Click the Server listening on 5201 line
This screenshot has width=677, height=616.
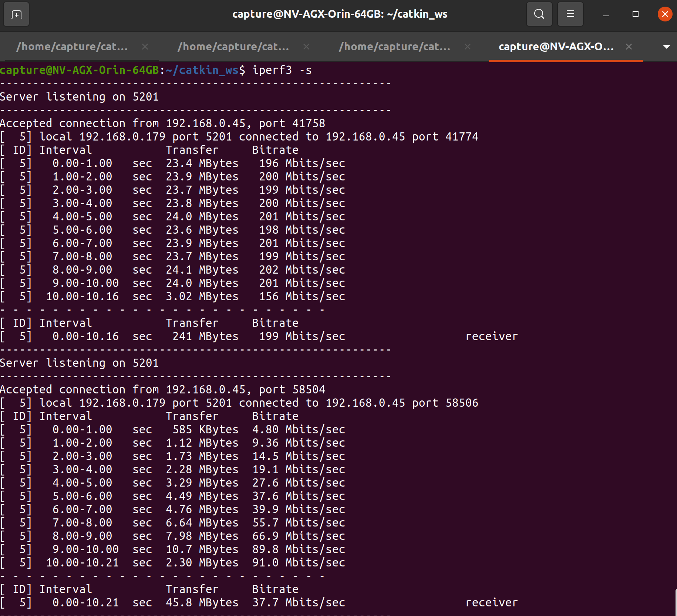(x=79, y=97)
